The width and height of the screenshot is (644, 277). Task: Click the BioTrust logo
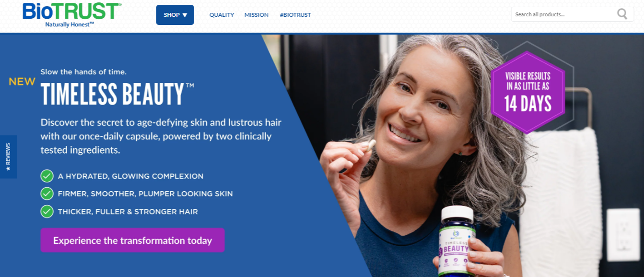(x=72, y=14)
